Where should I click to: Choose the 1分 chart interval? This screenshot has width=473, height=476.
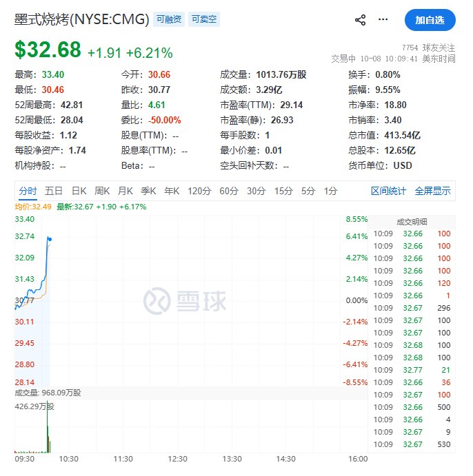(x=330, y=191)
